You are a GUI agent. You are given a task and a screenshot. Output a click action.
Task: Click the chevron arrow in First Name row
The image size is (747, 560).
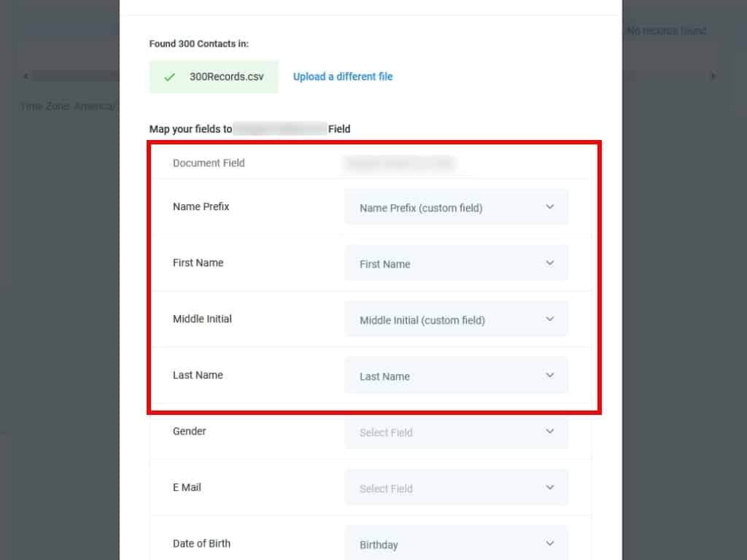[550, 263]
